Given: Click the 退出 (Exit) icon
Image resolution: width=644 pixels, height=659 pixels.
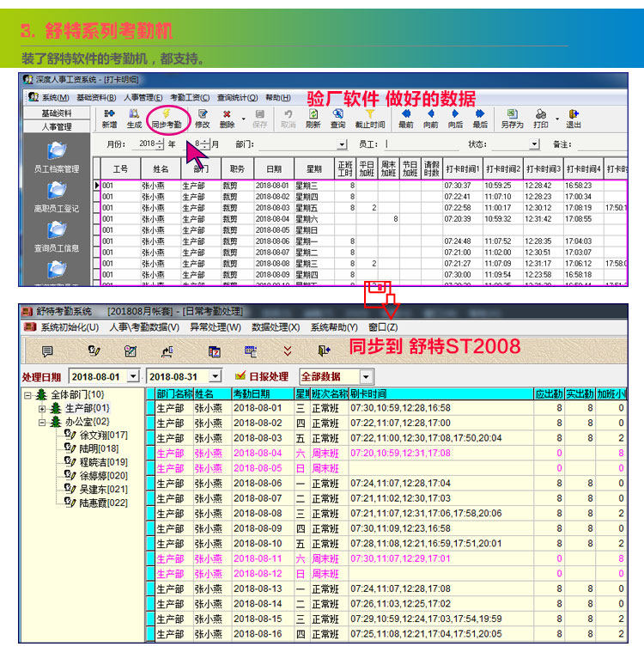Looking at the screenshot, I should click(574, 119).
